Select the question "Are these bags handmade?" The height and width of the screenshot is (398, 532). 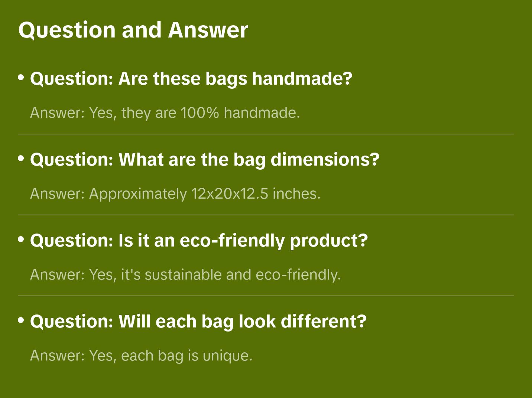(x=191, y=79)
